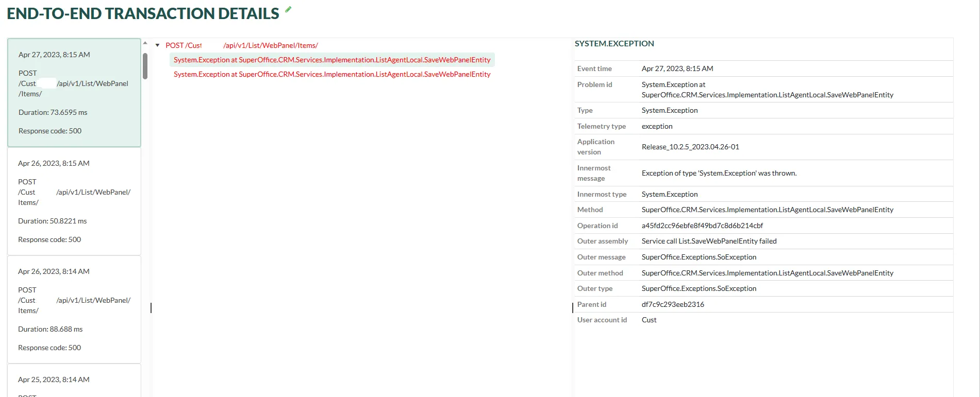Viewport: 980px width, 397px height.
Task: Click the Outer method value text
Action: [x=768, y=273]
